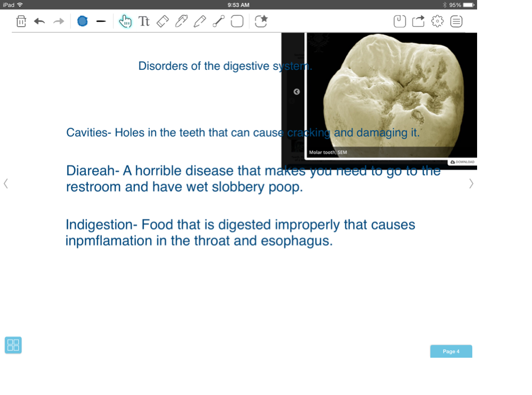Go to next page with right chevron
This screenshot has width=532, height=395.
tap(471, 183)
